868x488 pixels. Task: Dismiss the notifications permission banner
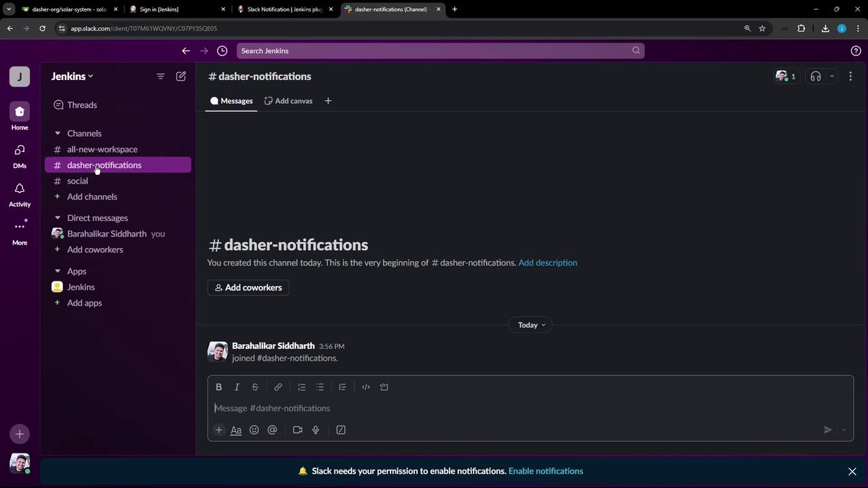coord(852,471)
